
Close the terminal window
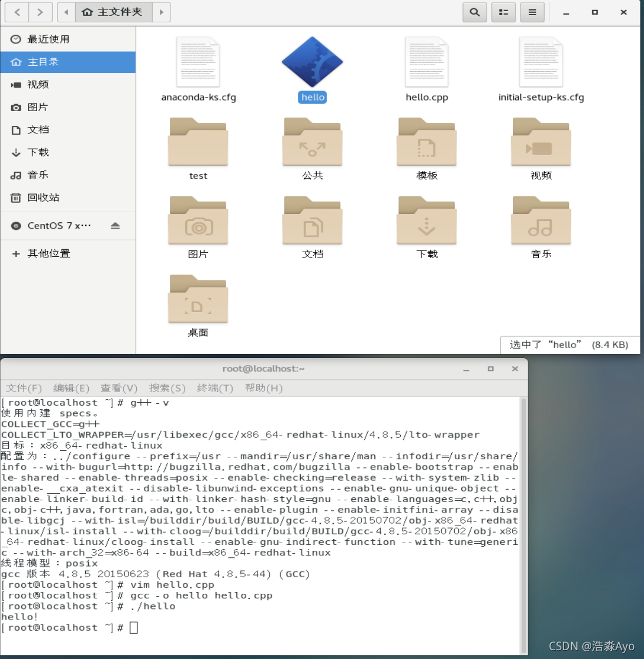coord(515,369)
